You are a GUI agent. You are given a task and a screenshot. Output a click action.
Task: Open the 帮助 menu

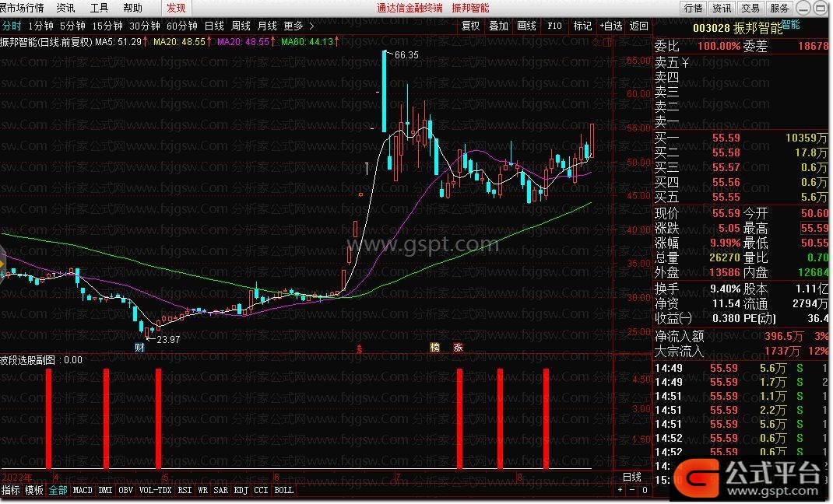133,8
